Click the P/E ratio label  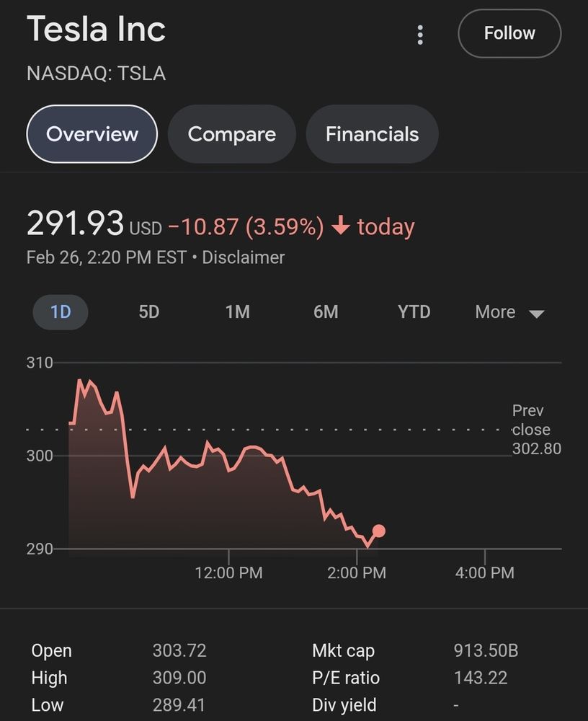pyautogui.click(x=345, y=678)
